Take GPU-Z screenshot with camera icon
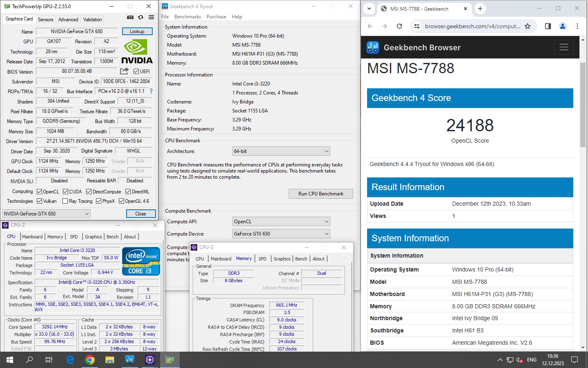 coord(130,17)
